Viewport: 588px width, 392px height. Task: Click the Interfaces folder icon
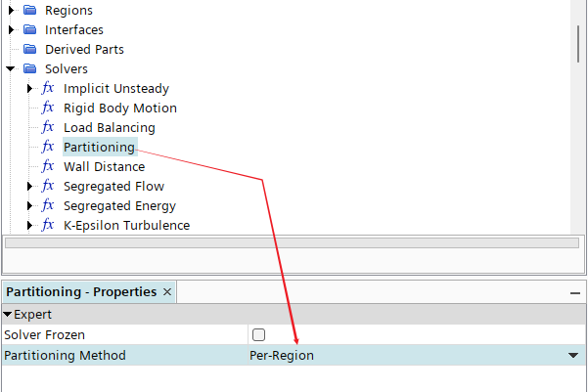coord(29,29)
